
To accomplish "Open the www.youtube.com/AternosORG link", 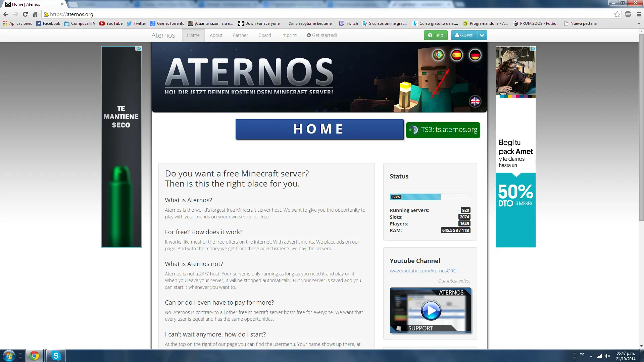I will pos(423,271).
